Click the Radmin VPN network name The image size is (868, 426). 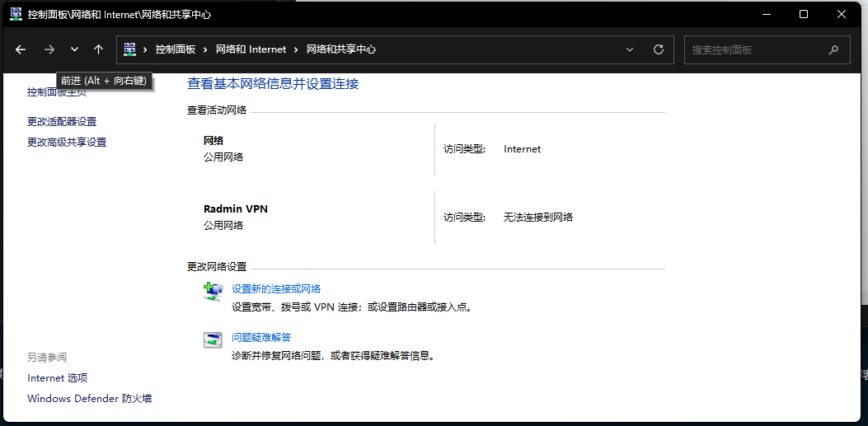pyautogui.click(x=236, y=209)
